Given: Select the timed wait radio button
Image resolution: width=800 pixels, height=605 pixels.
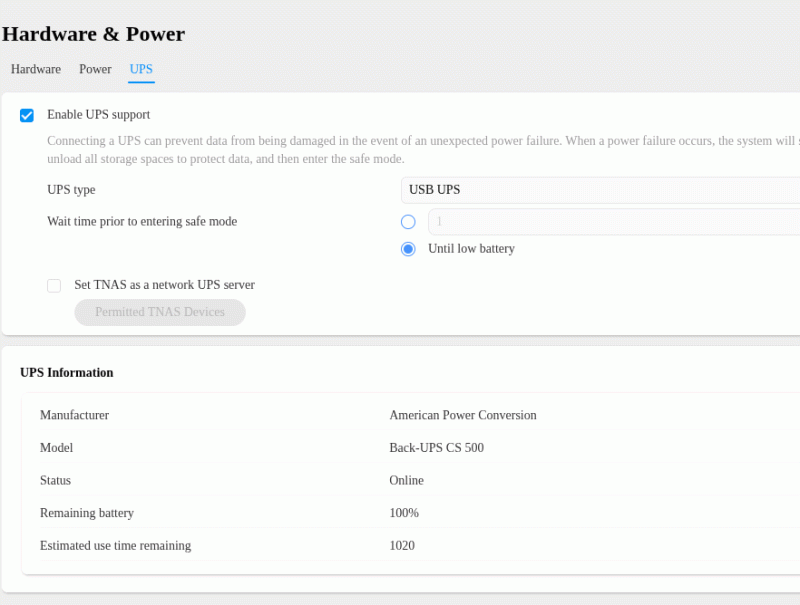Looking at the screenshot, I should click(408, 222).
